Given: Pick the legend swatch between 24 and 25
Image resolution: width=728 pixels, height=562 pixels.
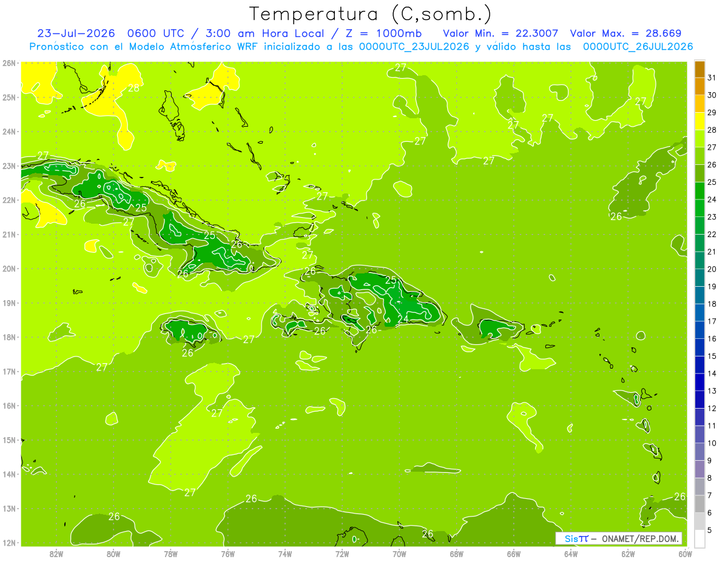Looking at the screenshot, I should tap(699, 190).
